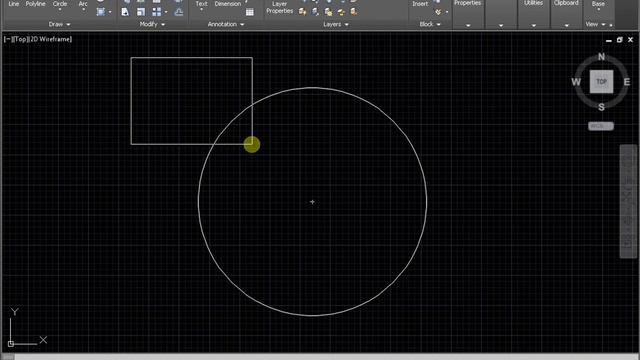Image resolution: width=640 pixels, height=360 pixels.
Task: Open the WCS dropdown below ViewCube
Action: [x=601, y=126]
